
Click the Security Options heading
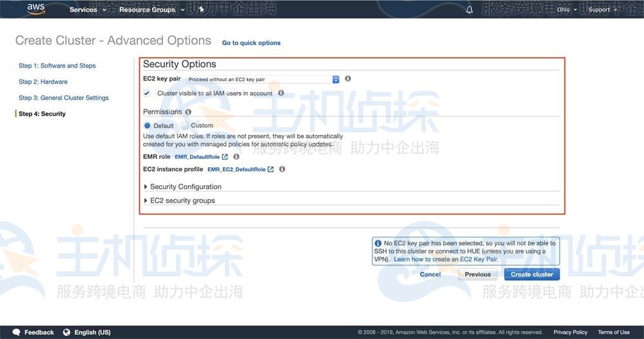180,64
